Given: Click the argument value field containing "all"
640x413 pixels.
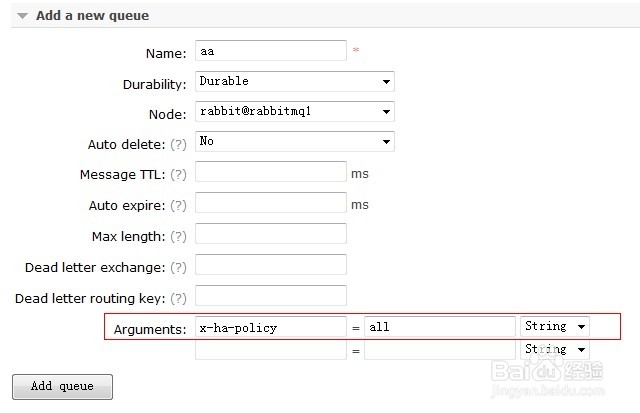Looking at the screenshot, I should click(439, 327).
